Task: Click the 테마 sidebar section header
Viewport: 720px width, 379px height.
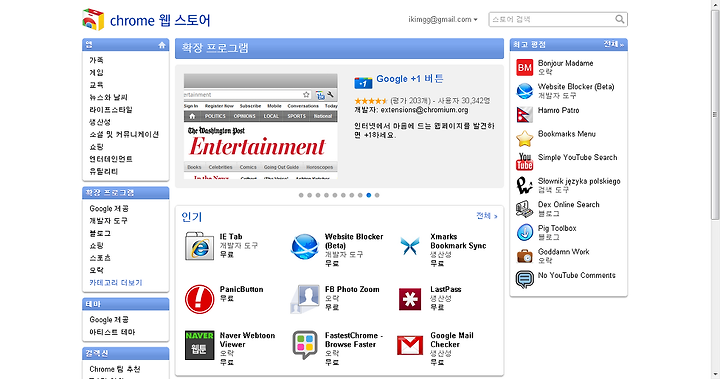Action: click(x=125, y=304)
